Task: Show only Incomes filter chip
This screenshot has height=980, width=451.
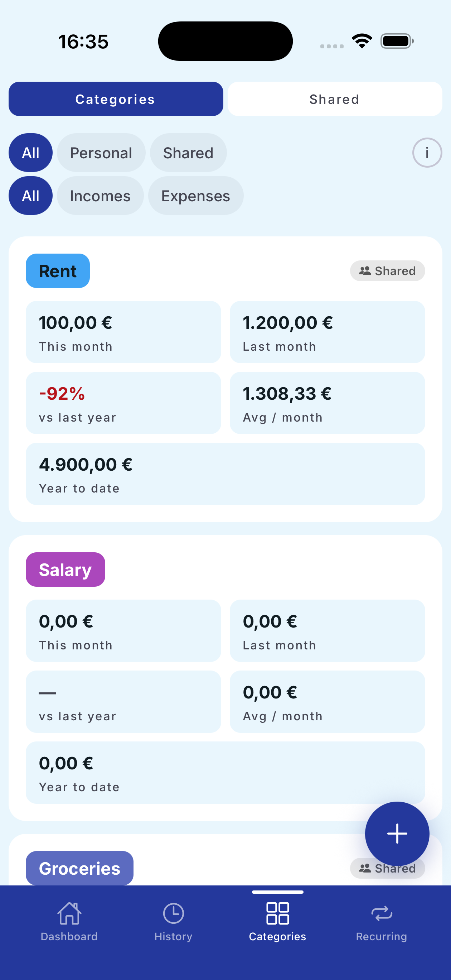Action: coord(100,196)
